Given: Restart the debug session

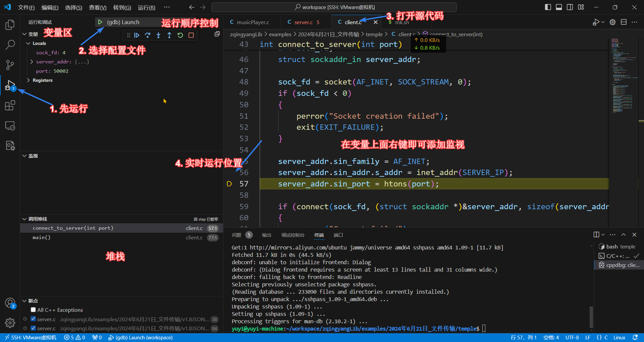Looking at the screenshot, I should pos(180,35).
